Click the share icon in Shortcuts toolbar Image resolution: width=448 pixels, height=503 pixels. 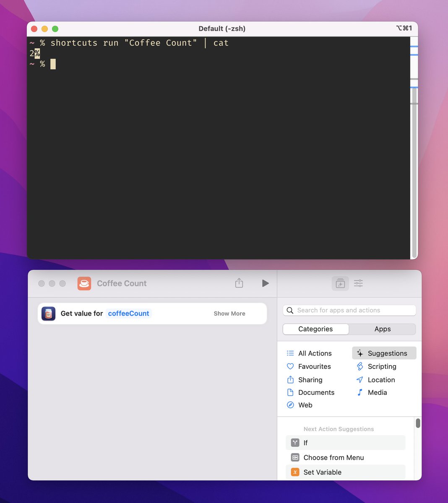coord(239,283)
